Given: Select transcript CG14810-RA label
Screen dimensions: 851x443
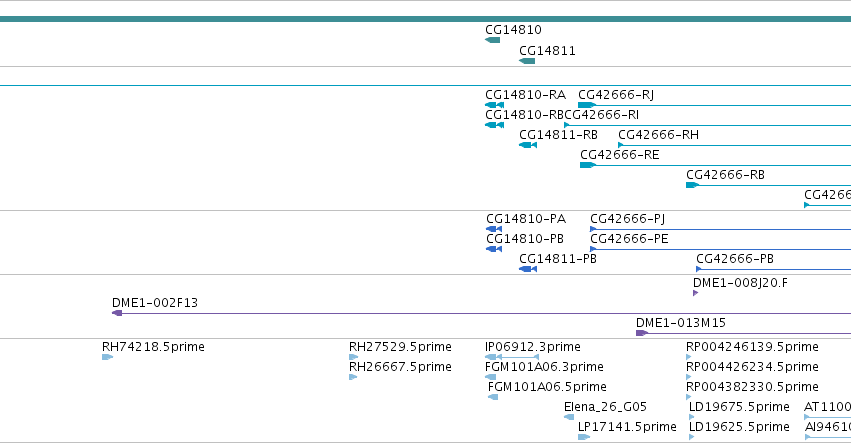Looking at the screenshot, I should pyautogui.click(x=525, y=95).
